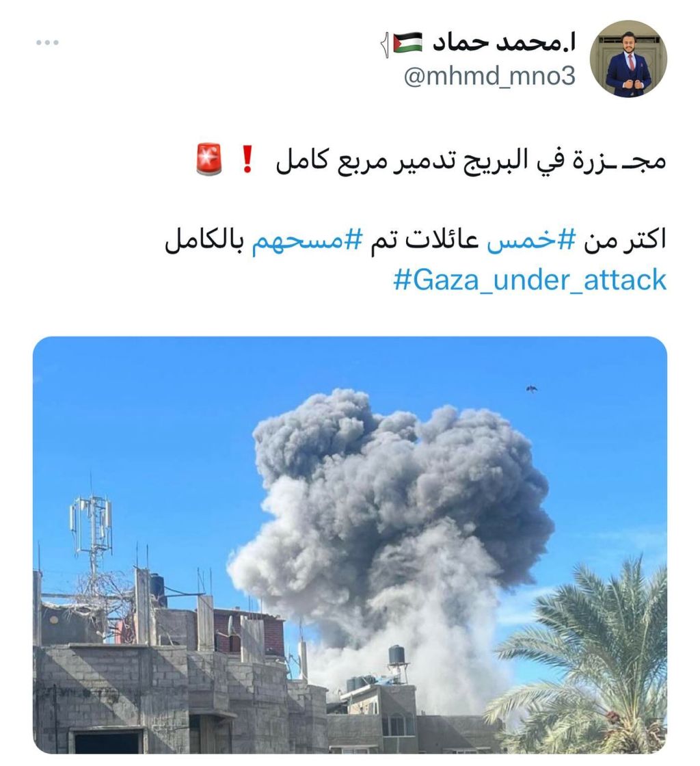This screenshot has width=700, height=766.
Task: Click the Palestinian flag emoji beside name
Action: click(407, 42)
